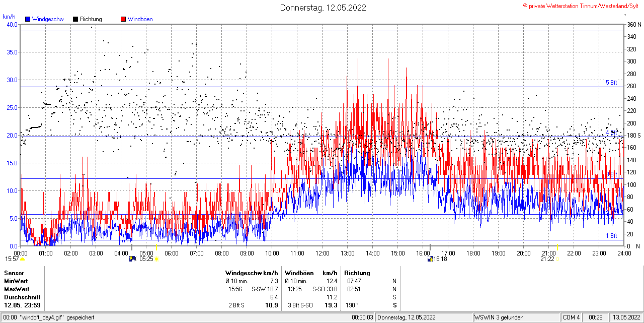Click the Windgeschw legend label
Image resolution: width=644 pixels, height=323 pixels.
pyautogui.click(x=48, y=19)
